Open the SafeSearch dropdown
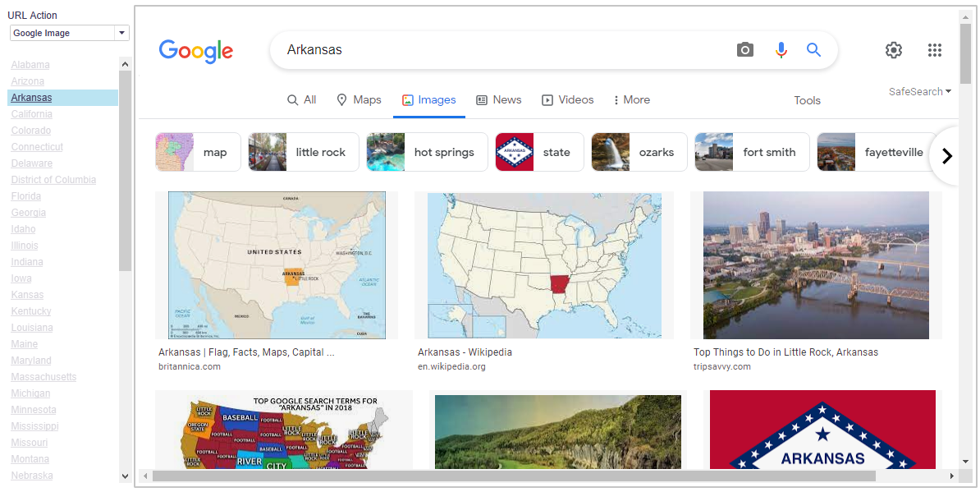 coord(920,92)
